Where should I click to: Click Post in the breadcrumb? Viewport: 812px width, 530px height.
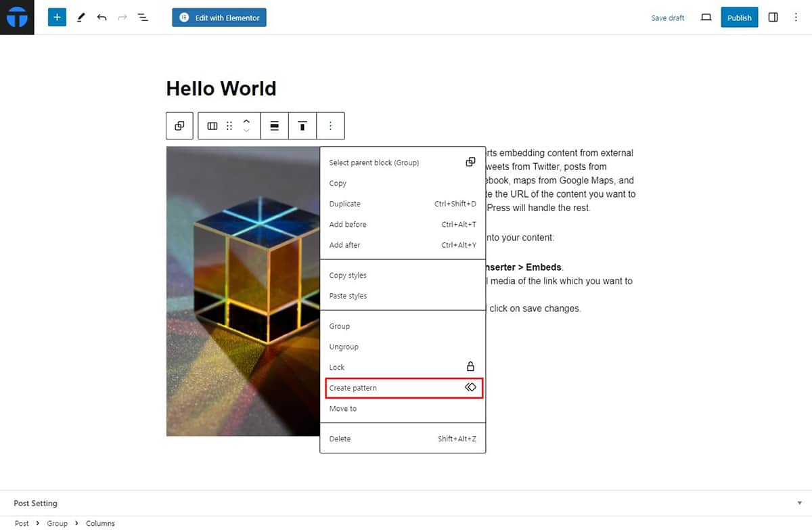tap(22, 523)
